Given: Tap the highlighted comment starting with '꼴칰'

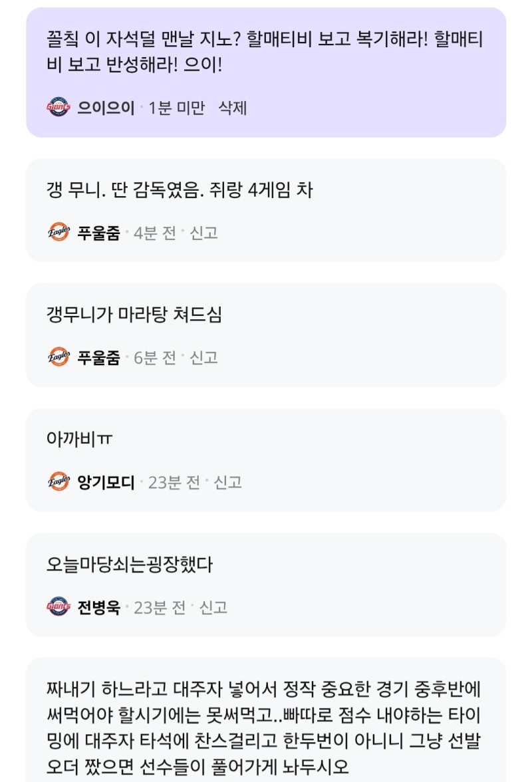Looking at the screenshot, I should point(265,53).
